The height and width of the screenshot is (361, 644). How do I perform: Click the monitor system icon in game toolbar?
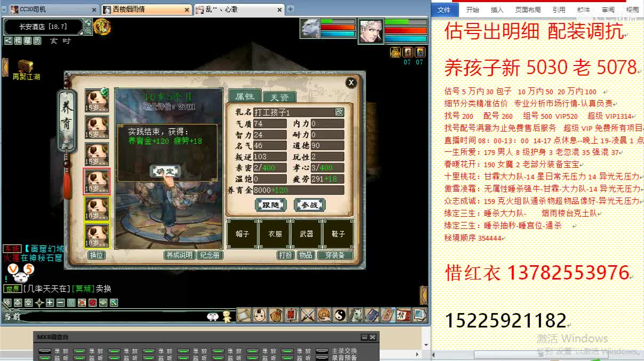420,315
